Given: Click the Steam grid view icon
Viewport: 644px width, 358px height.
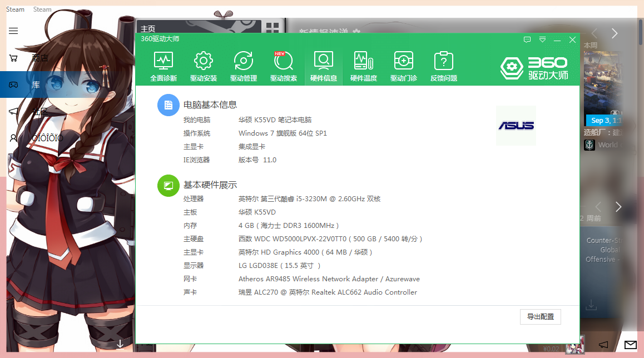Looking at the screenshot, I should 273,28.
